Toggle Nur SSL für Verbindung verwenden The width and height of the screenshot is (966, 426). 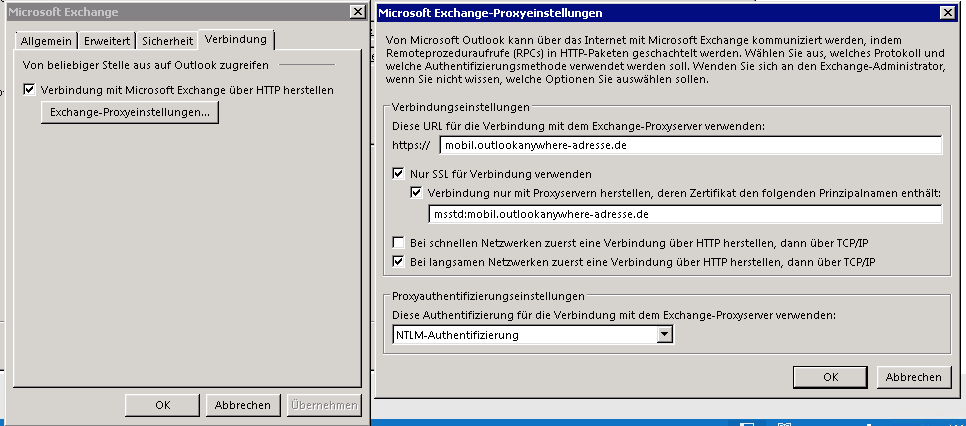398,174
